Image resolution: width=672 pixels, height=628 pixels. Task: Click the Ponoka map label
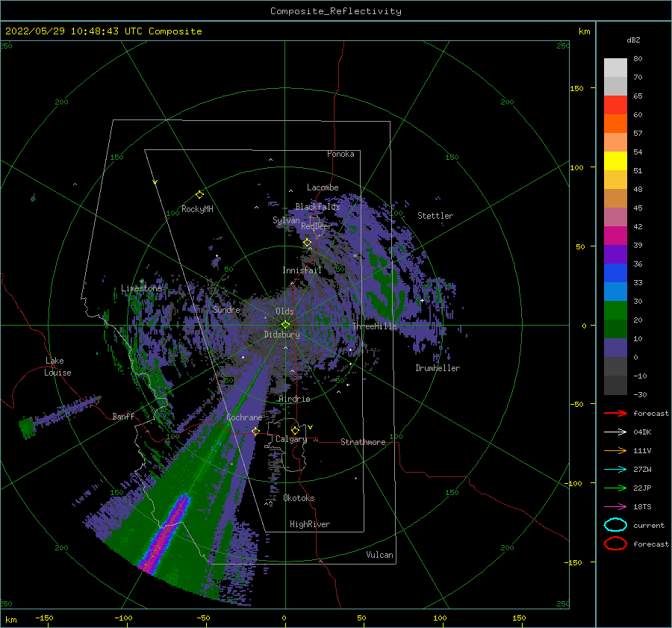pyautogui.click(x=340, y=154)
